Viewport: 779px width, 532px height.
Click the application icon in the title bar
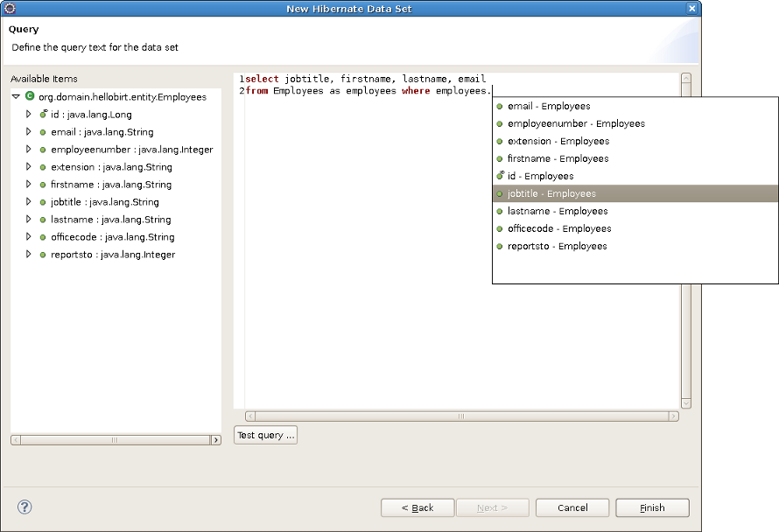pyautogui.click(x=10, y=8)
